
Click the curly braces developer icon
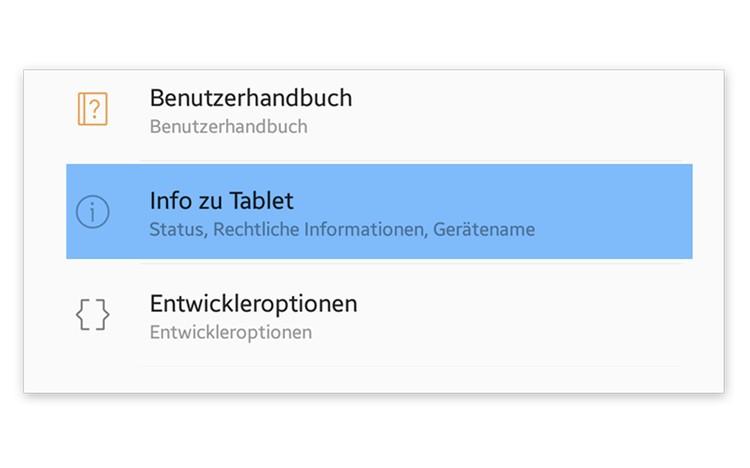[92, 315]
